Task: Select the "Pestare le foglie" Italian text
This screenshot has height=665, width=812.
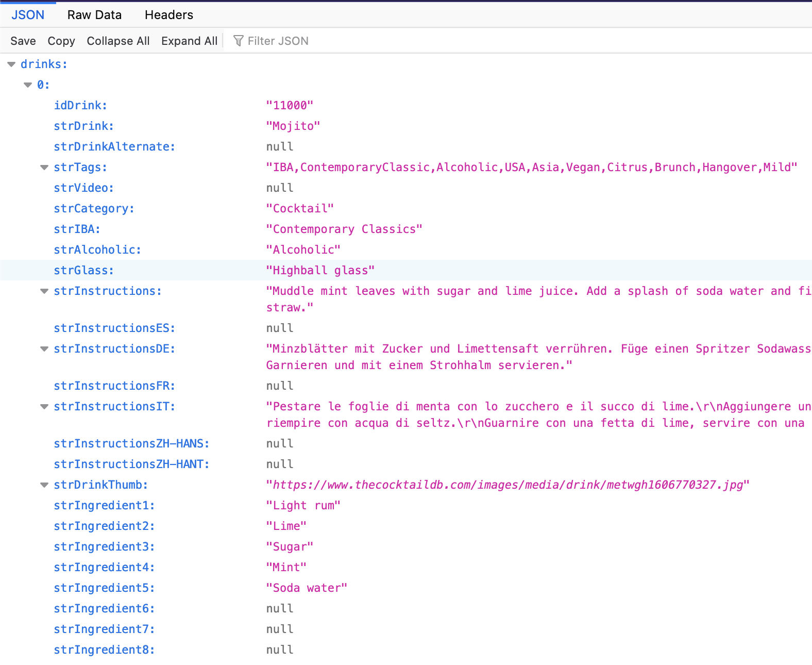Action: 539,414
